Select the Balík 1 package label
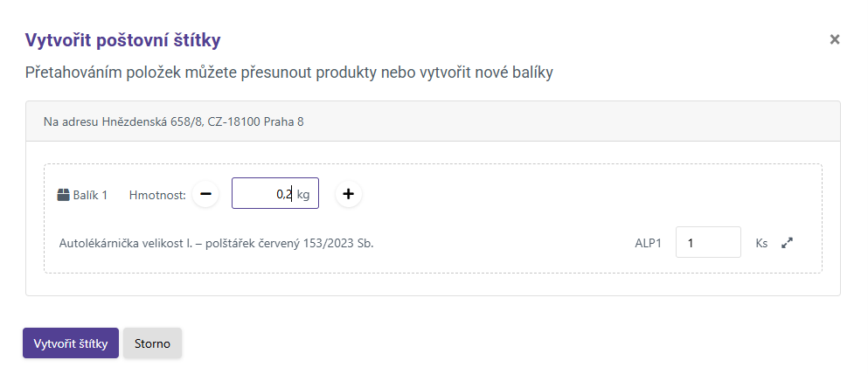This screenshot has width=868, height=374. [x=90, y=195]
